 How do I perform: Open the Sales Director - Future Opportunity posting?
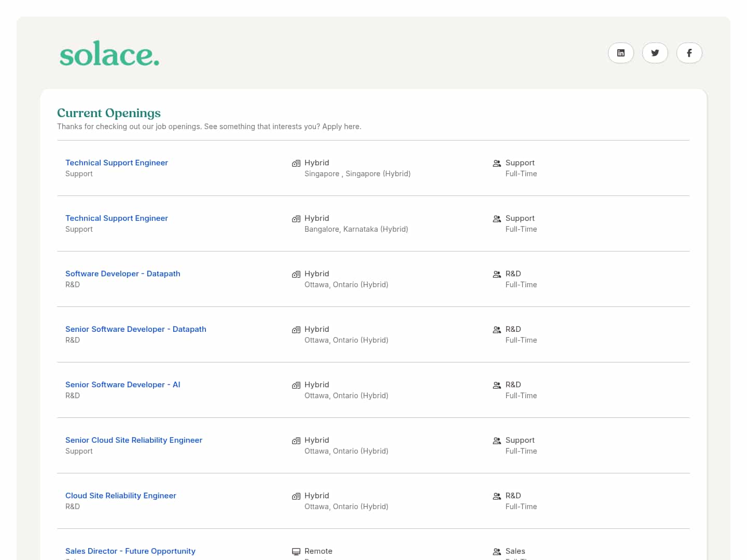(x=130, y=551)
